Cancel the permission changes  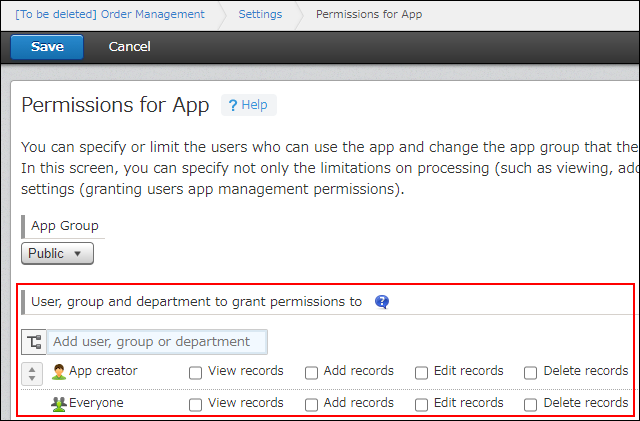click(x=129, y=47)
